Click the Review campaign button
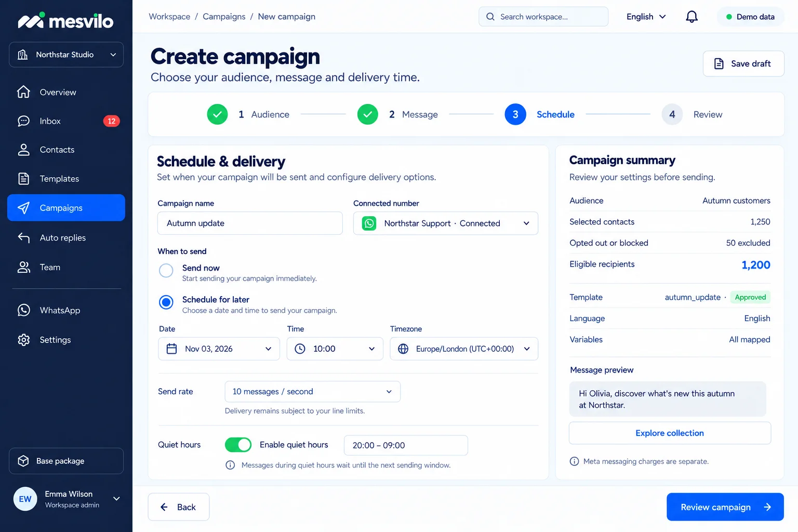798x532 pixels. click(725, 507)
